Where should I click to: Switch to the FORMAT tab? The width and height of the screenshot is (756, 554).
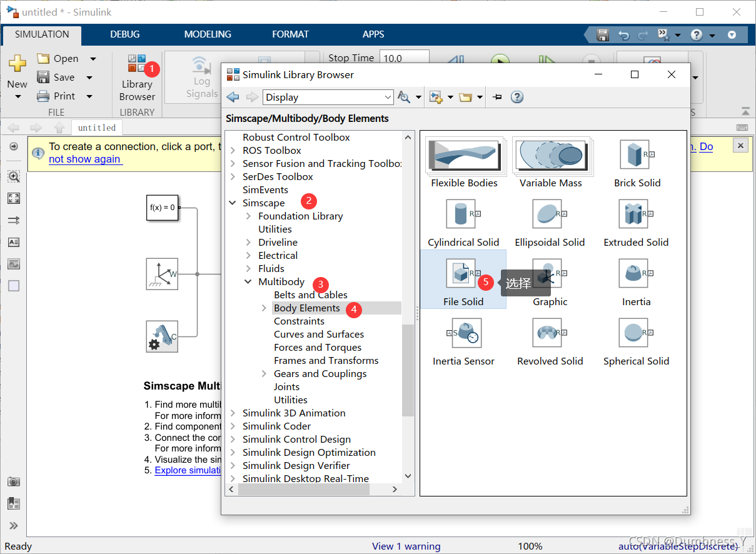pyautogui.click(x=290, y=34)
